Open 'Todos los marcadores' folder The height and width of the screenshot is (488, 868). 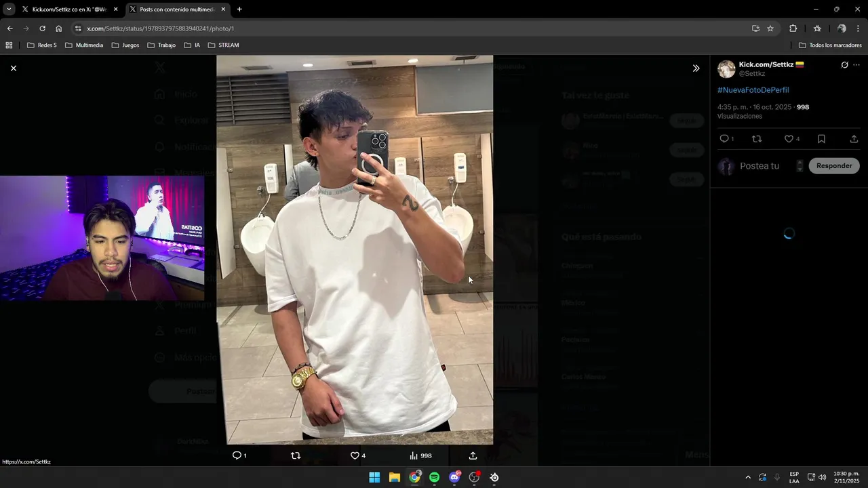[830, 45]
